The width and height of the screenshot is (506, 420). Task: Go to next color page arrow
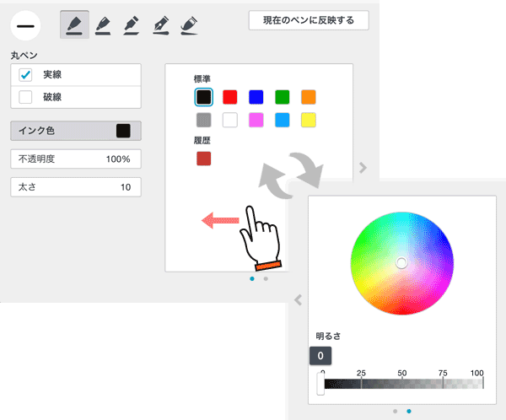pyautogui.click(x=363, y=168)
